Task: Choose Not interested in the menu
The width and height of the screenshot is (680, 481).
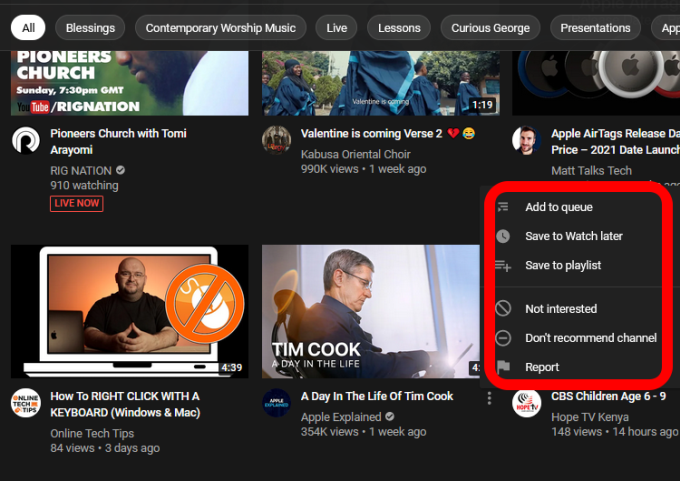Action: [x=560, y=309]
